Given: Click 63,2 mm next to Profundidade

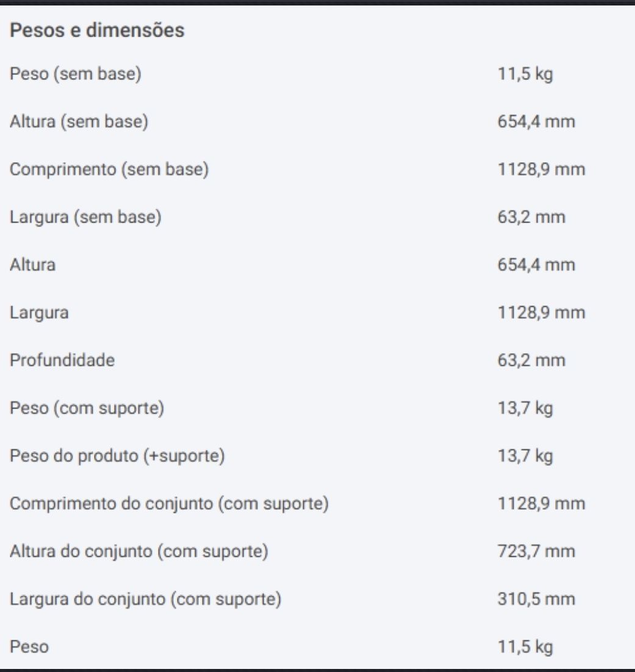Looking at the screenshot, I should (531, 360).
